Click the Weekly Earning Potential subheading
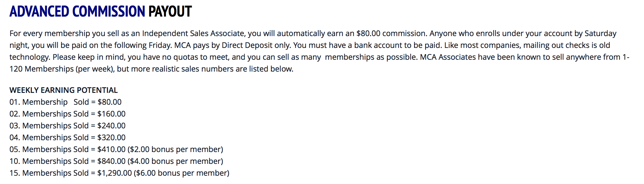644x184 pixels. (63, 90)
